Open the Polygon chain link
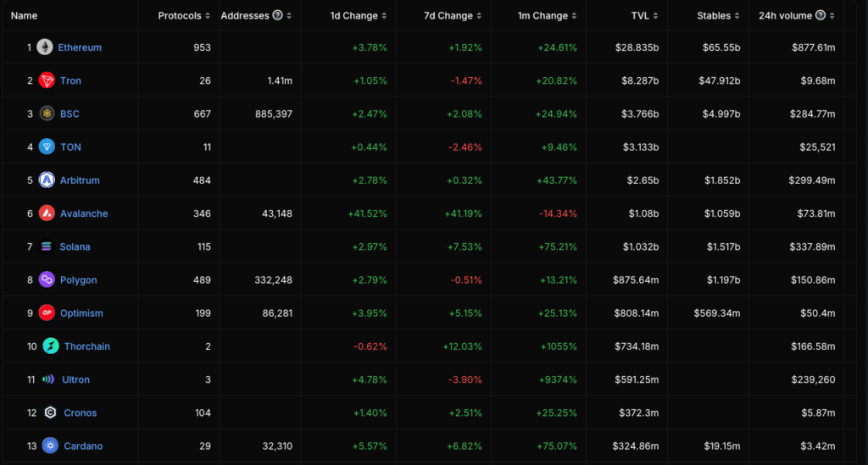 (x=78, y=280)
